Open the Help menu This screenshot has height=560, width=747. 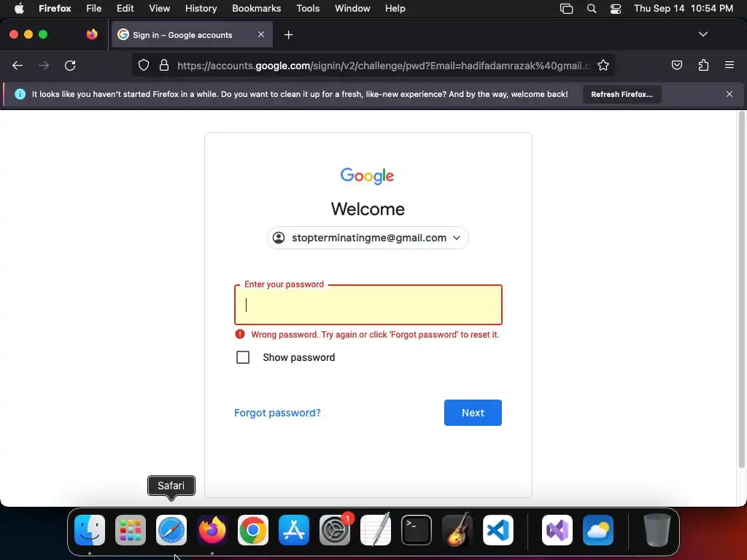(395, 8)
